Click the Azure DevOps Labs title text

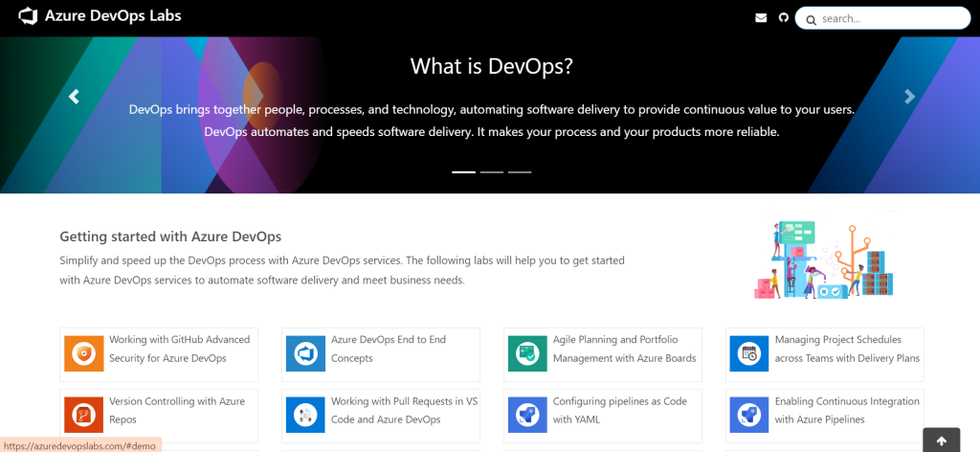tap(113, 16)
